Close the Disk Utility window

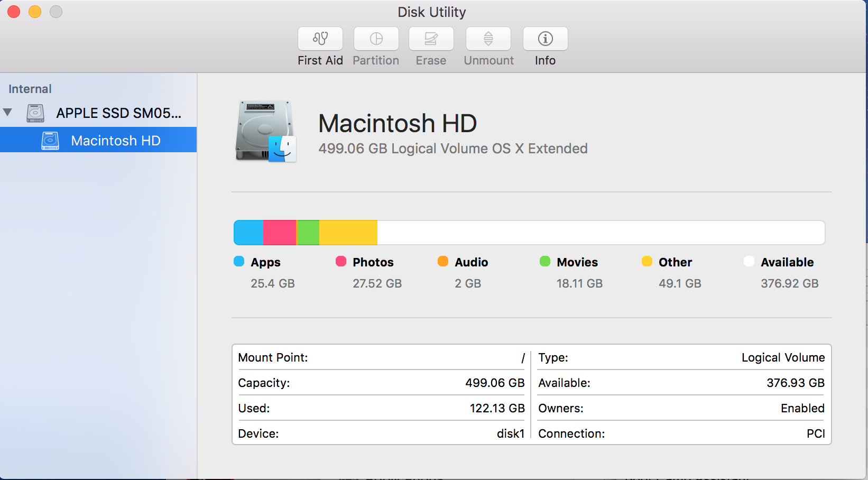14,12
